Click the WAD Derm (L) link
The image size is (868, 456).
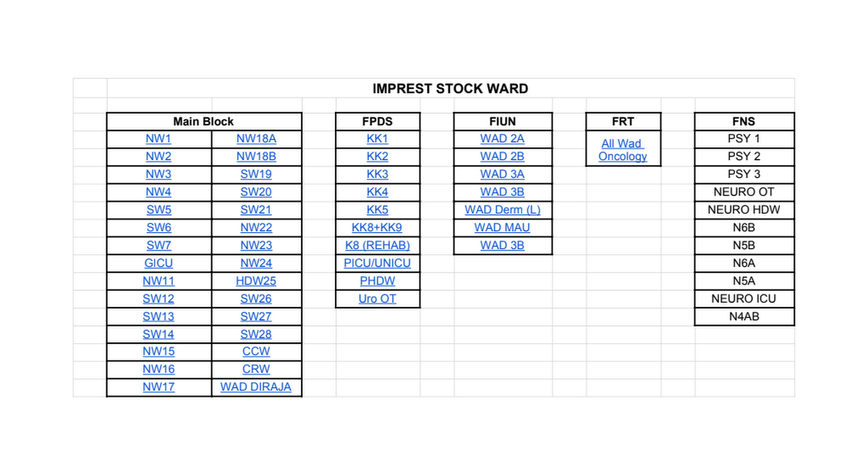(x=502, y=210)
